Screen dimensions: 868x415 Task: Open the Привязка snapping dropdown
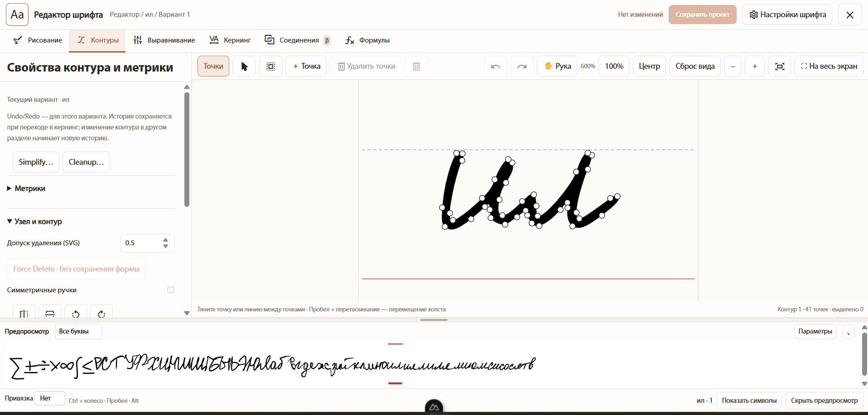[50, 398]
